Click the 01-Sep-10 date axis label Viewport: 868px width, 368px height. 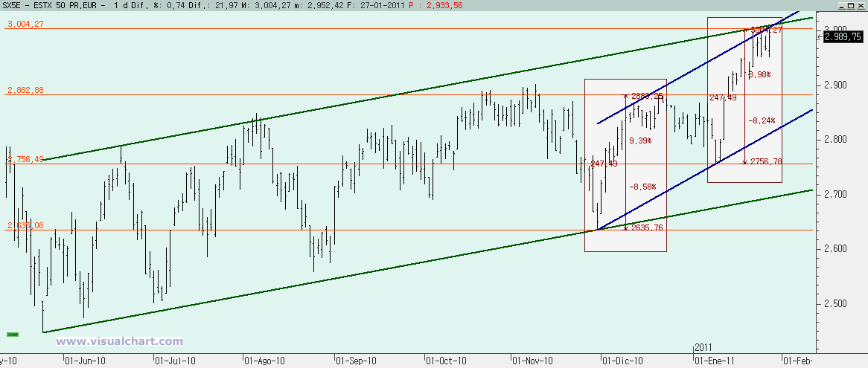click(357, 361)
